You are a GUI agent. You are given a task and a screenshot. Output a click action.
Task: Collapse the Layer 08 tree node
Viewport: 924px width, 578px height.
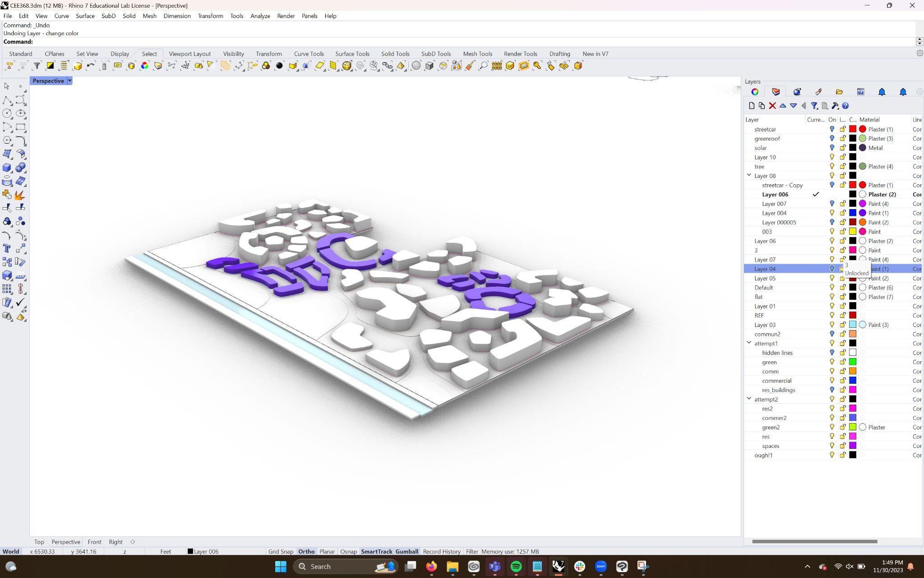pyautogui.click(x=749, y=175)
